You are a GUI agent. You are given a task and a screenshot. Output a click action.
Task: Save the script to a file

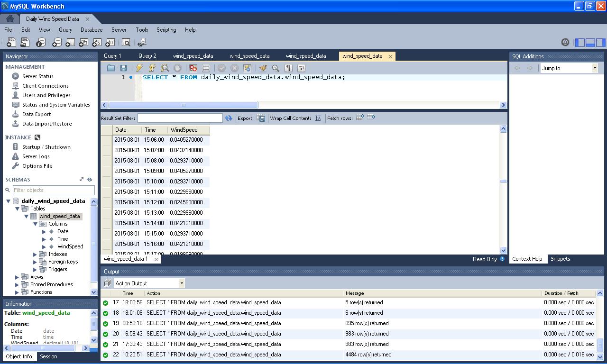point(123,68)
